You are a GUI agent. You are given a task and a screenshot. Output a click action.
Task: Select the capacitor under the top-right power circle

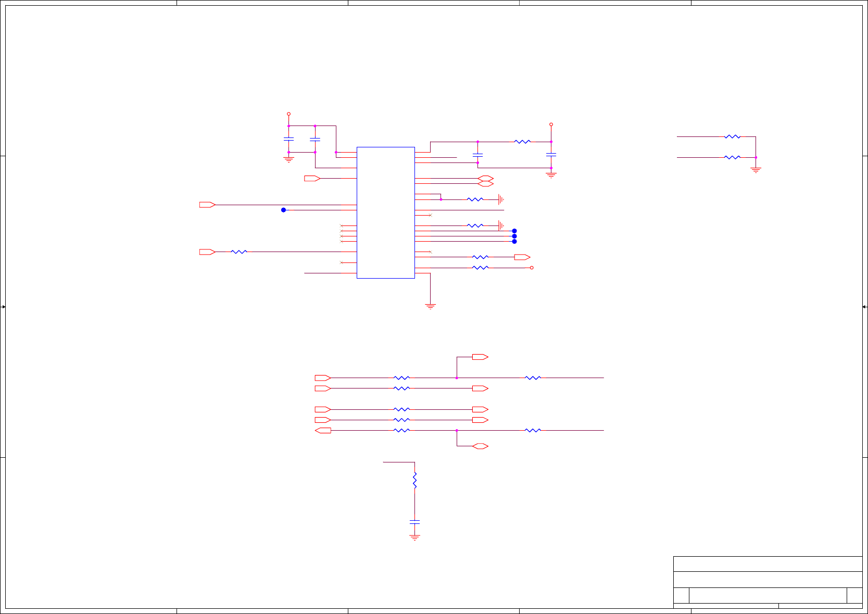click(551, 155)
